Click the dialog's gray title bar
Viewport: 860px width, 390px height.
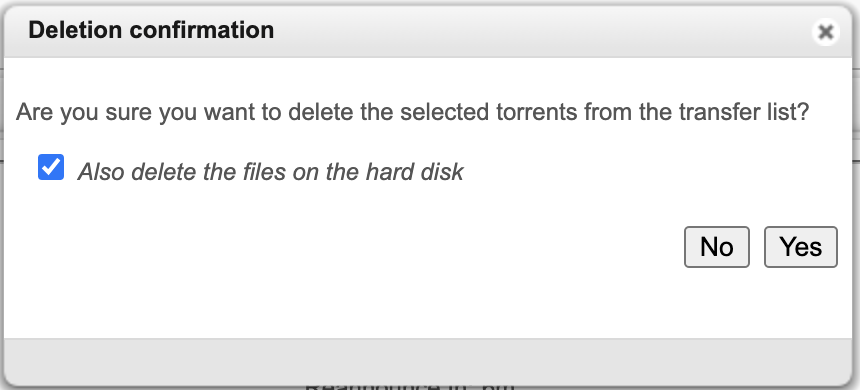coord(428,32)
